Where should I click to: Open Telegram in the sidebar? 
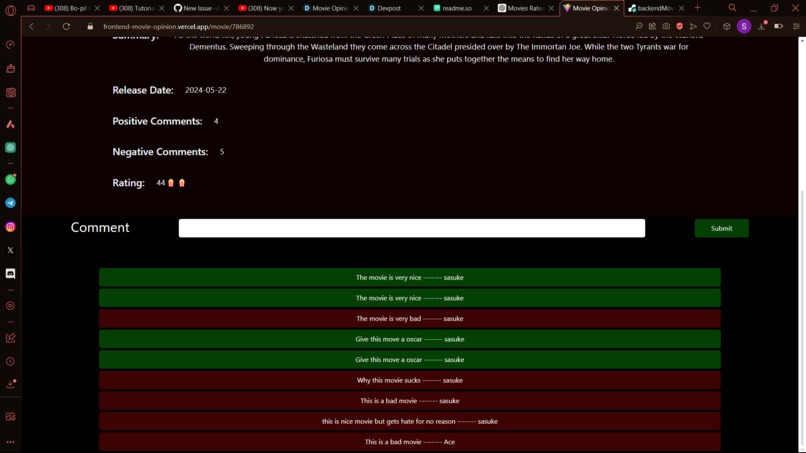click(x=10, y=203)
